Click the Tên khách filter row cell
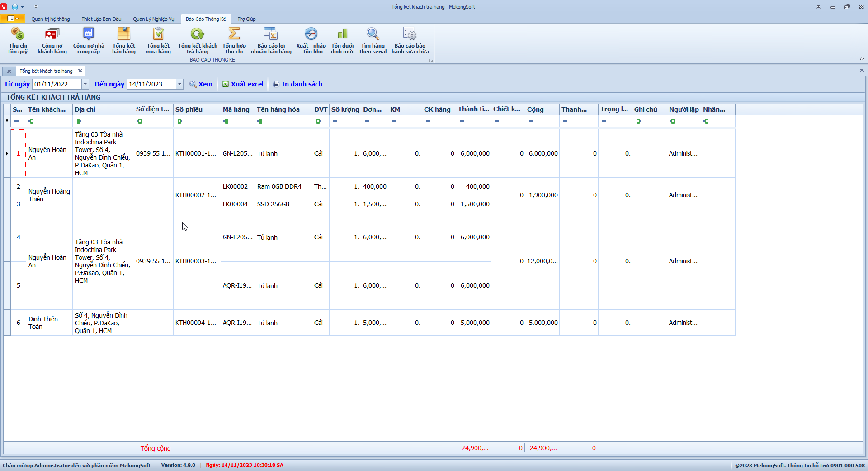This screenshot has width=868, height=471. coord(49,121)
